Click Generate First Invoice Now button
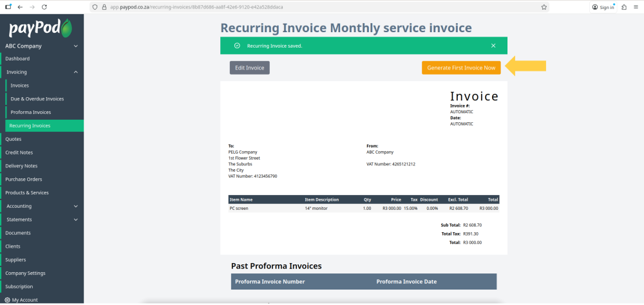The width and height of the screenshot is (644, 305). [461, 68]
